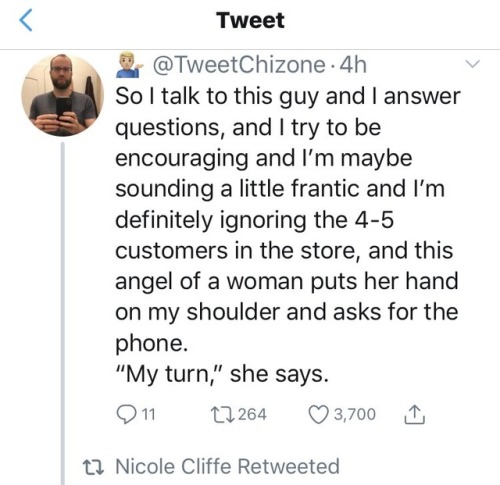
Task: Share the tweet with the upload icon
Action: 415,414
